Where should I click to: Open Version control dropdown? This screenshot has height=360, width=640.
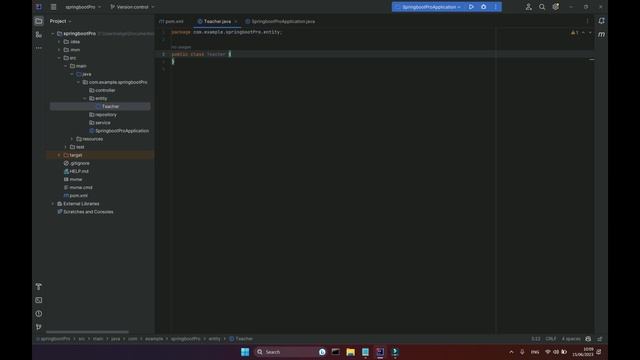pyautogui.click(x=132, y=7)
